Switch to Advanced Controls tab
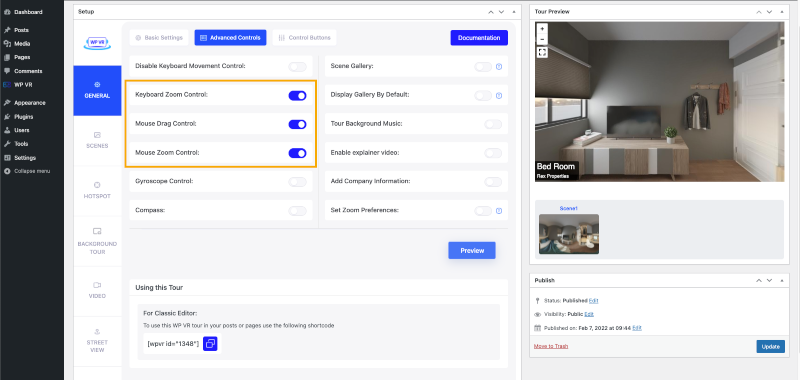This screenshot has width=800, height=380. point(230,38)
